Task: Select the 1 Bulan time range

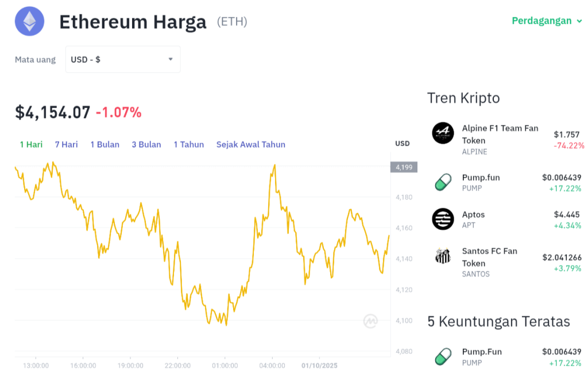Action: [x=105, y=144]
